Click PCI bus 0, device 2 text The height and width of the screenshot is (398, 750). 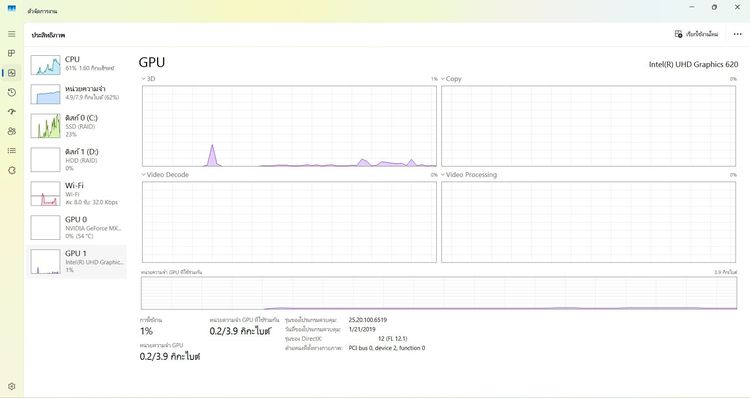pyautogui.click(x=387, y=348)
